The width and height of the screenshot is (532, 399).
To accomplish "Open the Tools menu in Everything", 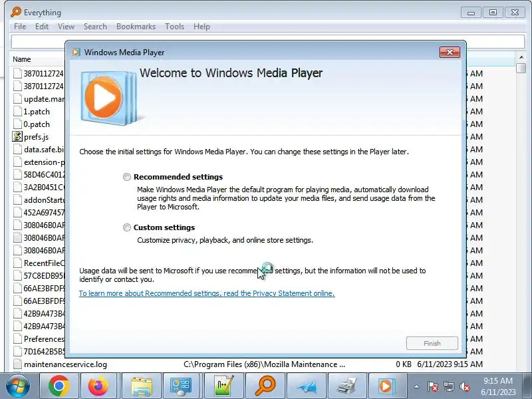I will 174,27.
